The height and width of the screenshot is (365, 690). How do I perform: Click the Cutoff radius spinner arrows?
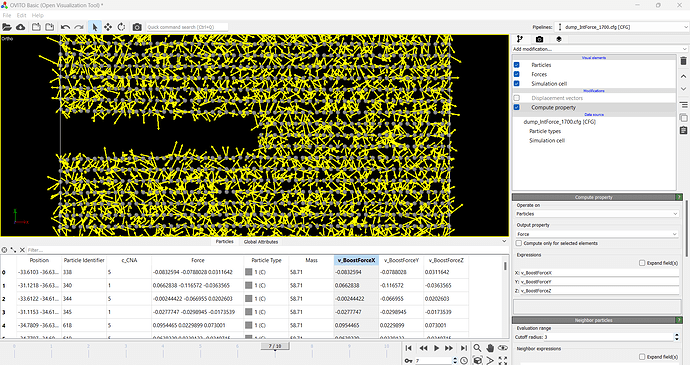pos(677,337)
